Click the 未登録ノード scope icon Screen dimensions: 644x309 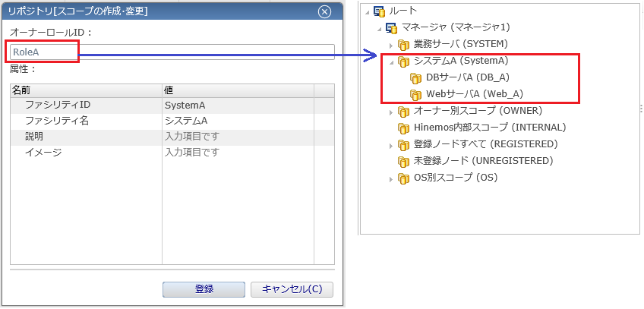(x=404, y=162)
